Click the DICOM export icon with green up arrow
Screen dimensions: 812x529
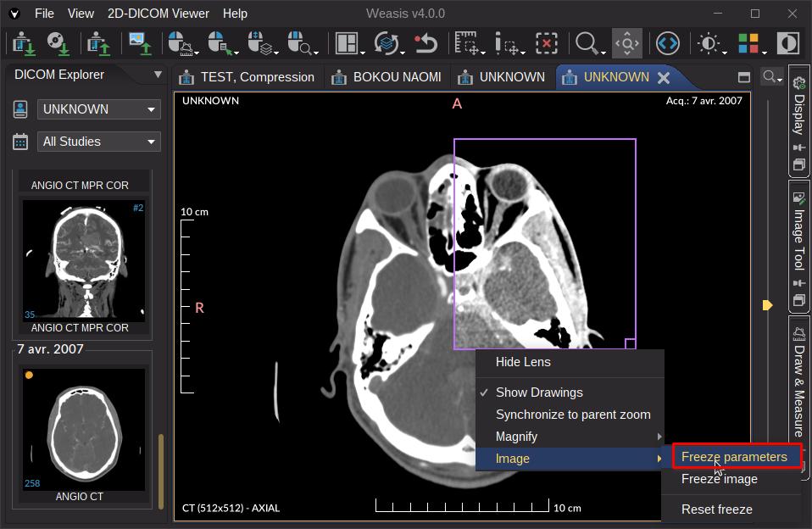[x=98, y=43]
